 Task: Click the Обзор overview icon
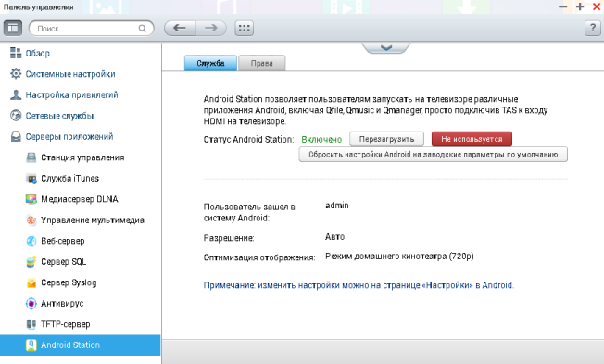click(16, 53)
